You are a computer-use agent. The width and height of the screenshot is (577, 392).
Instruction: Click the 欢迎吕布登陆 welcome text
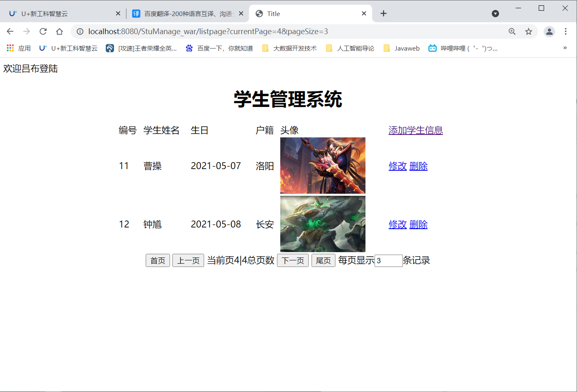click(x=30, y=69)
